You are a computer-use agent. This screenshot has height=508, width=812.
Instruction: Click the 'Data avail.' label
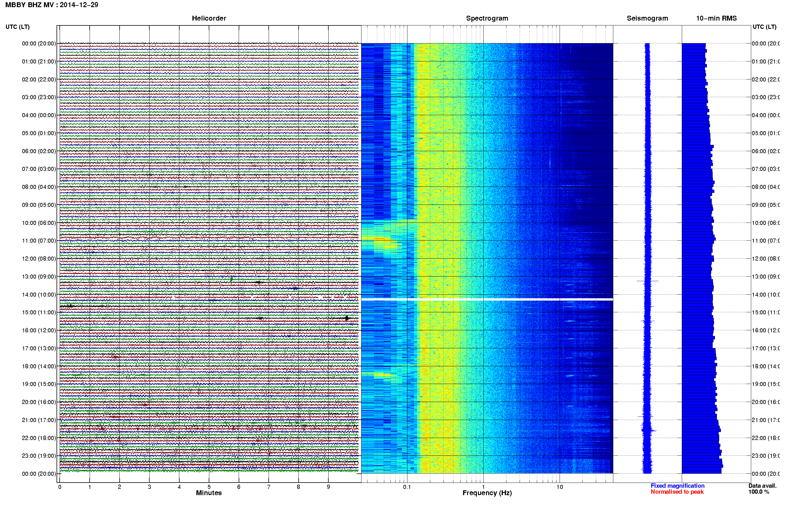762,486
